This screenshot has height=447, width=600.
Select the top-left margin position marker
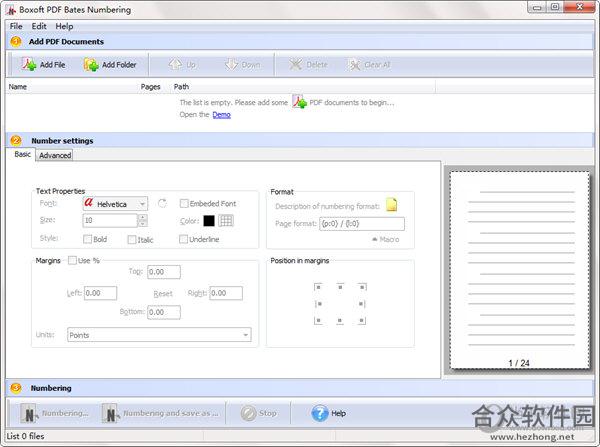point(318,287)
